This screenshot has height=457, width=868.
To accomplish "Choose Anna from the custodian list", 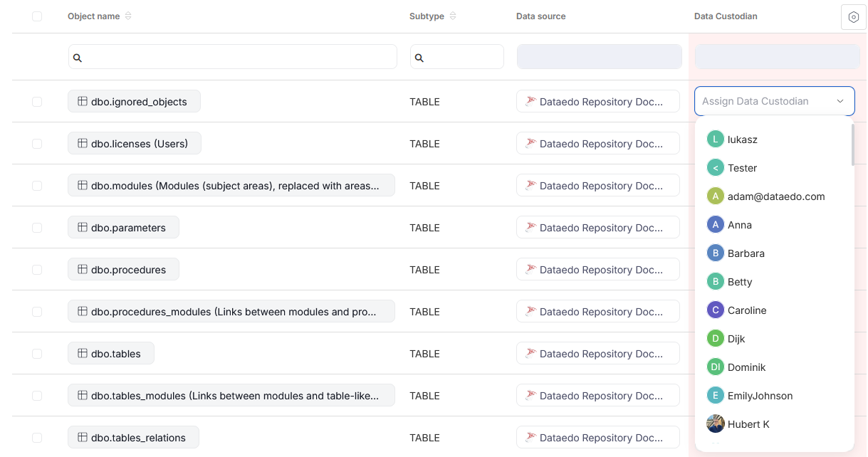I will (x=740, y=225).
